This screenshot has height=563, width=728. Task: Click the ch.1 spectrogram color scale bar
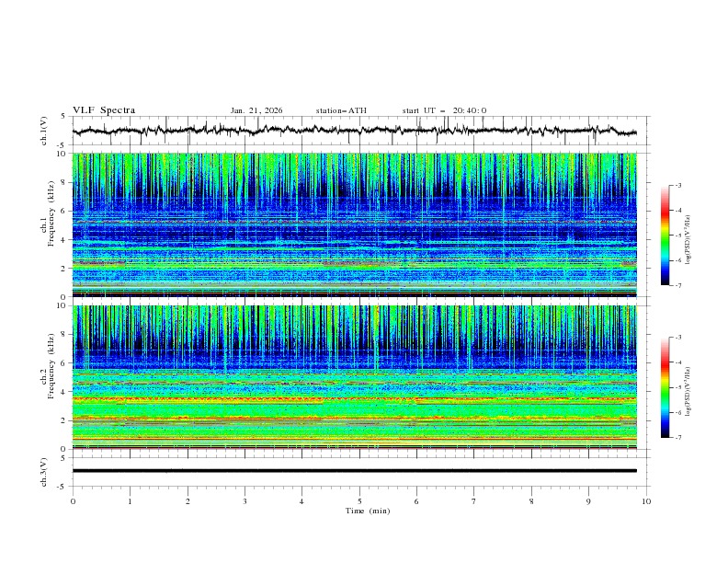pos(665,236)
